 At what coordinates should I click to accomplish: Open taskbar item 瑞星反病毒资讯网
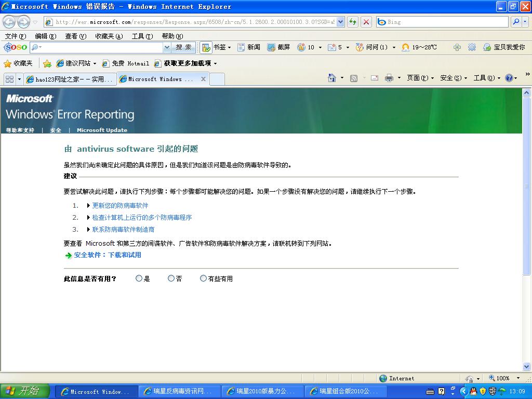(x=180, y=392)
